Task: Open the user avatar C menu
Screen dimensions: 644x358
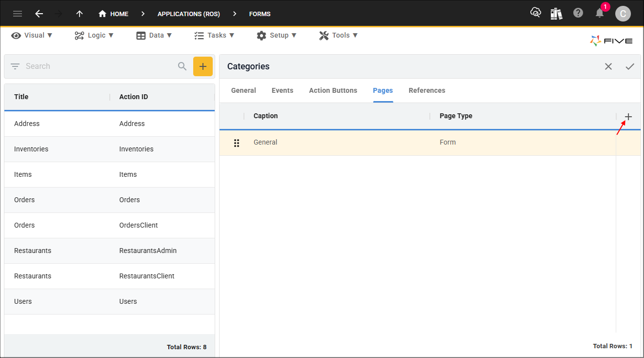Action: (x=623, y=14)
